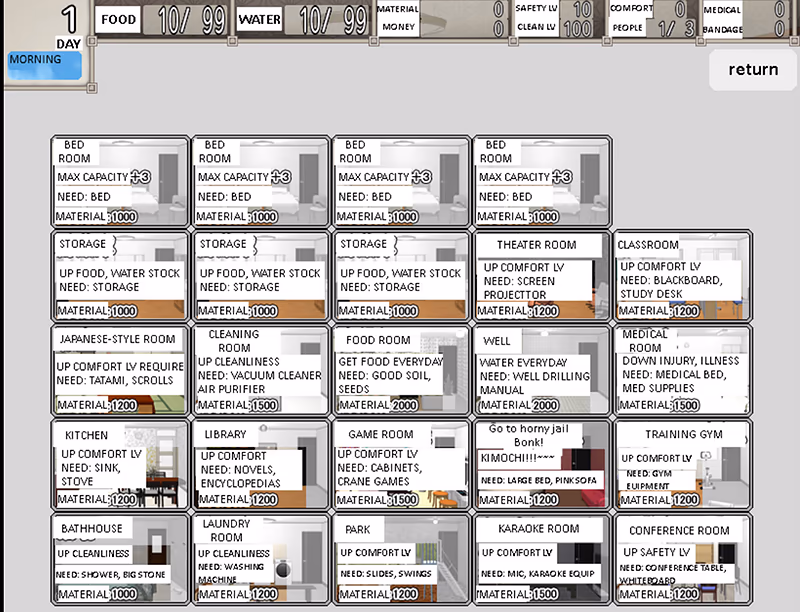800x612 pixels.
Task: Pick the Japanese-Style Room card
Action: (x=120, y=371)
